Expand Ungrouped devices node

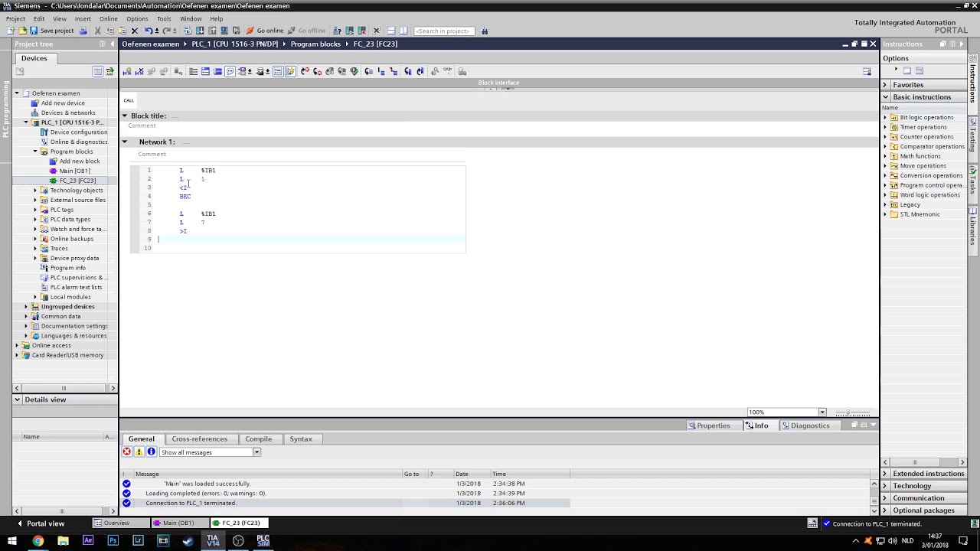(x=26, y=307)
